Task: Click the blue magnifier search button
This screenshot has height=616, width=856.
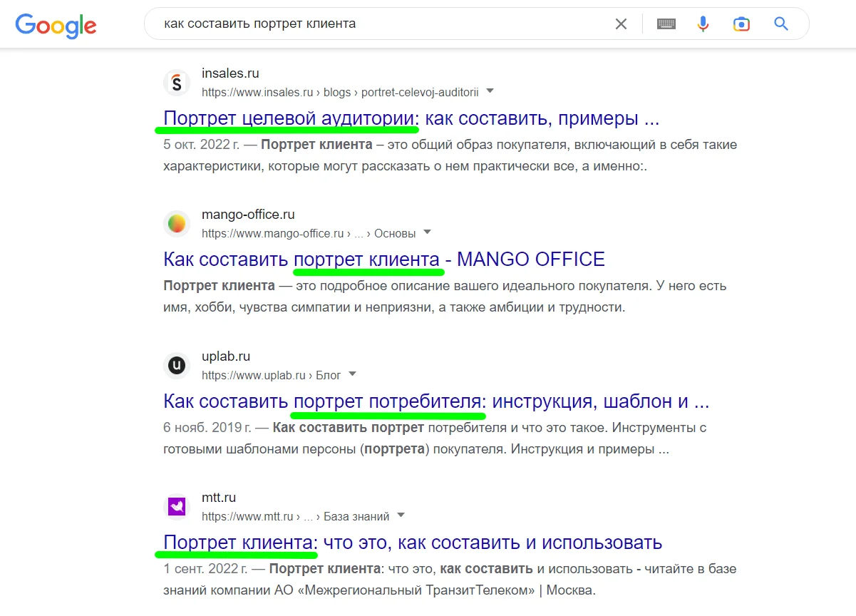Action: (x=781, y=24)
